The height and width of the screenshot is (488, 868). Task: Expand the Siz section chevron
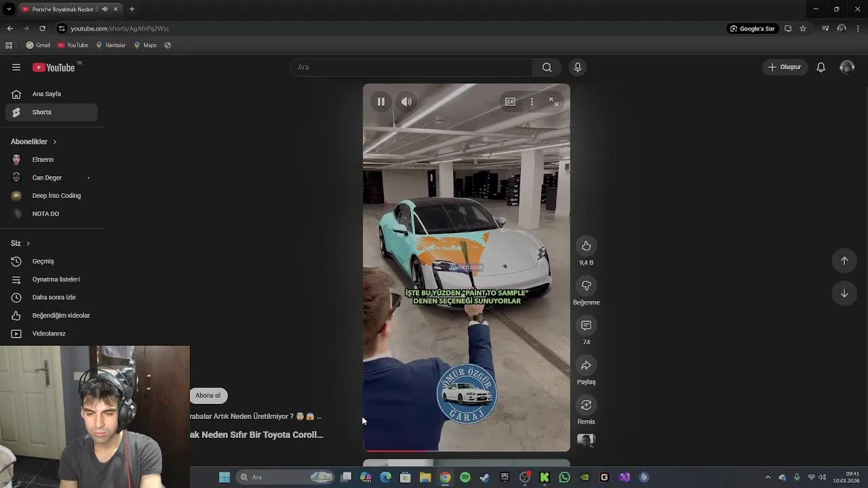pyautogui.click(x=28, y=243)
